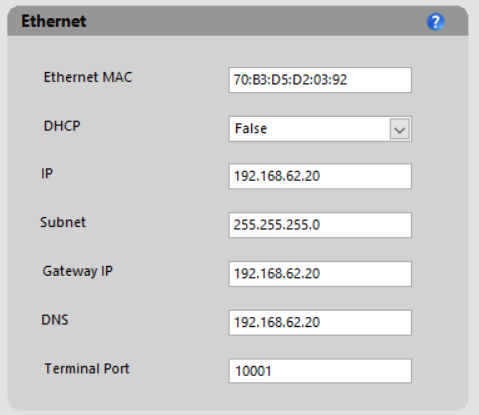Click the Subnet label
Screen dimensions: 479x415
63,222
